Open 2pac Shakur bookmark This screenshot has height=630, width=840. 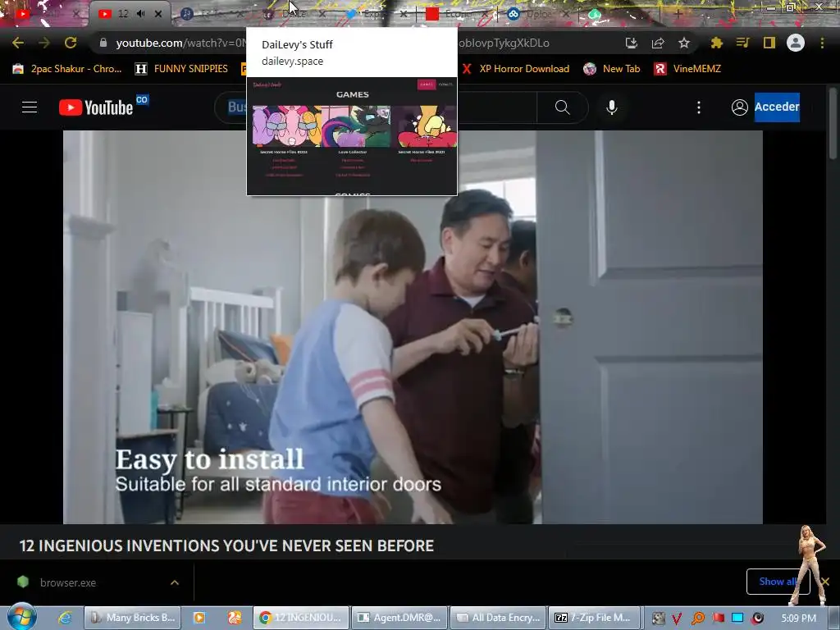(x=67, y=69)
